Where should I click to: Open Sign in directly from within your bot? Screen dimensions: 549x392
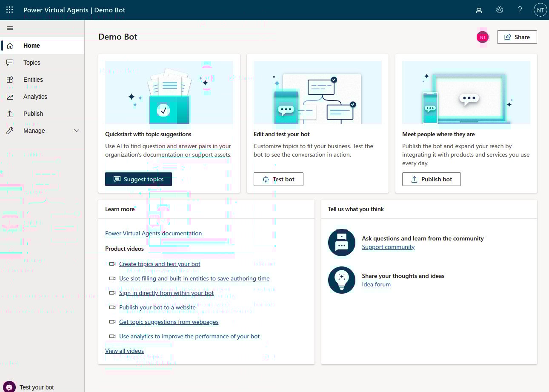[x=166, y=293]
